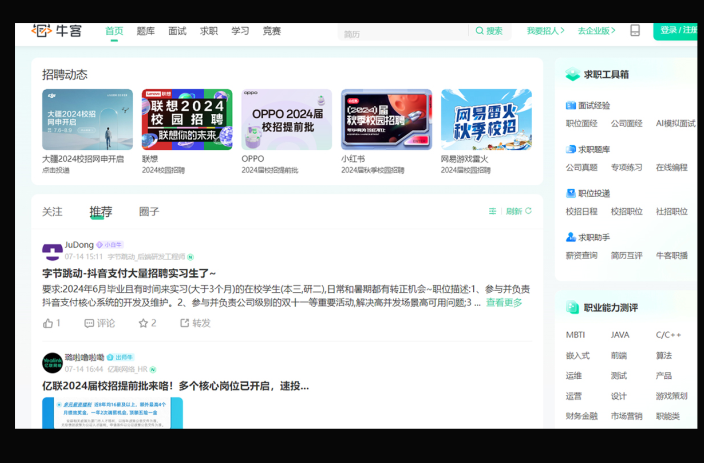Open 面试经验 section icon
This screenshot has width=704, height=463.
[571, 106]
